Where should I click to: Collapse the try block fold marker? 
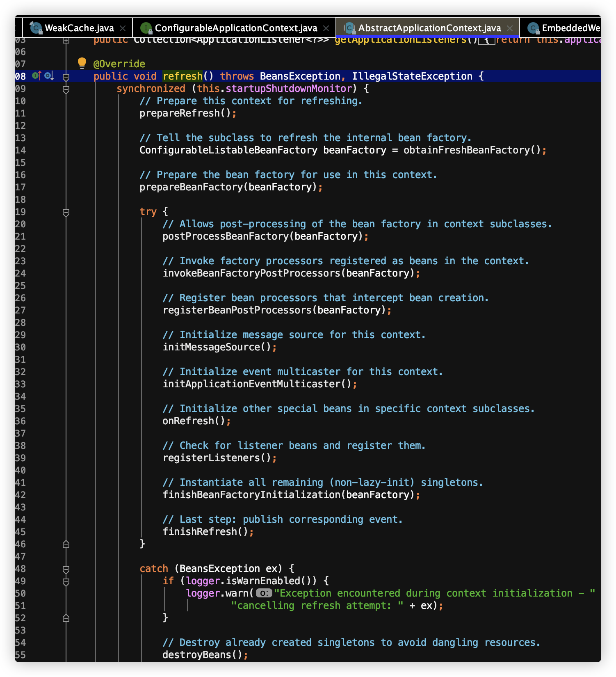[x=66, y=212]
